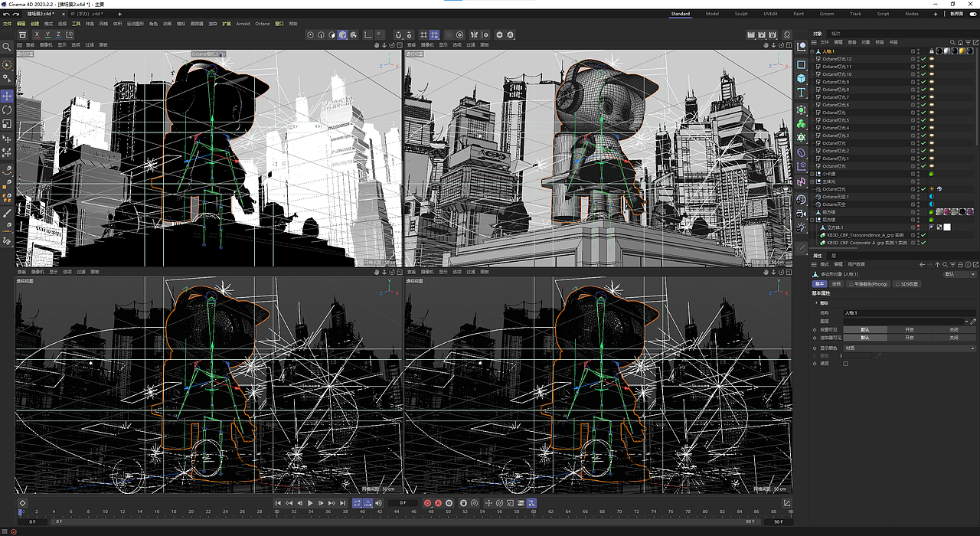Expand the 主体光 group
This screenshot has width=980, height=536.
812,181
